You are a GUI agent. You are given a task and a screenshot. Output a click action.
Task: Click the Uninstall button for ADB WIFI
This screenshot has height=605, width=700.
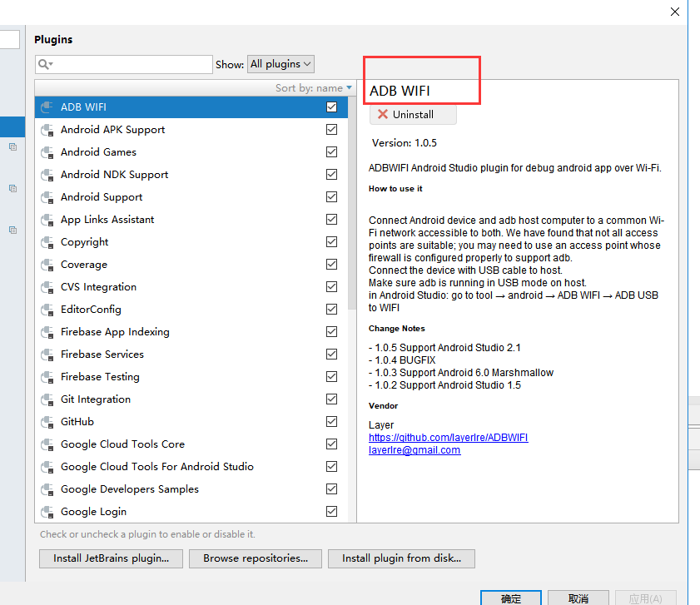(x=413, y=115)
